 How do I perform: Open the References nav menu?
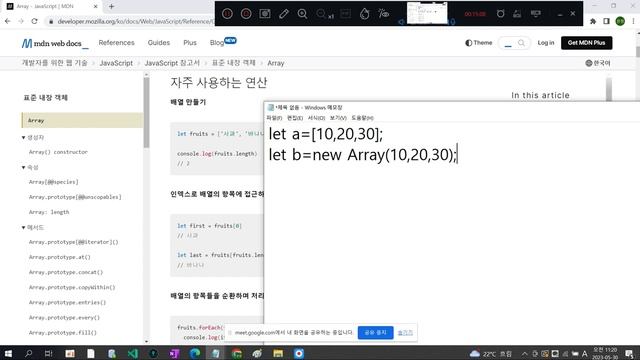pyautogui.click(x=116, y=42)
